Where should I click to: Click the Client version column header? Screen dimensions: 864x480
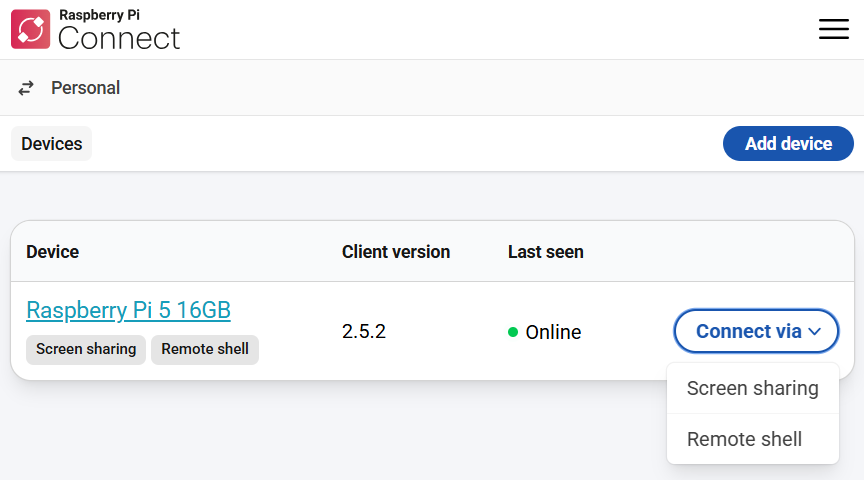pyautogui.click(x=395, y=252)
